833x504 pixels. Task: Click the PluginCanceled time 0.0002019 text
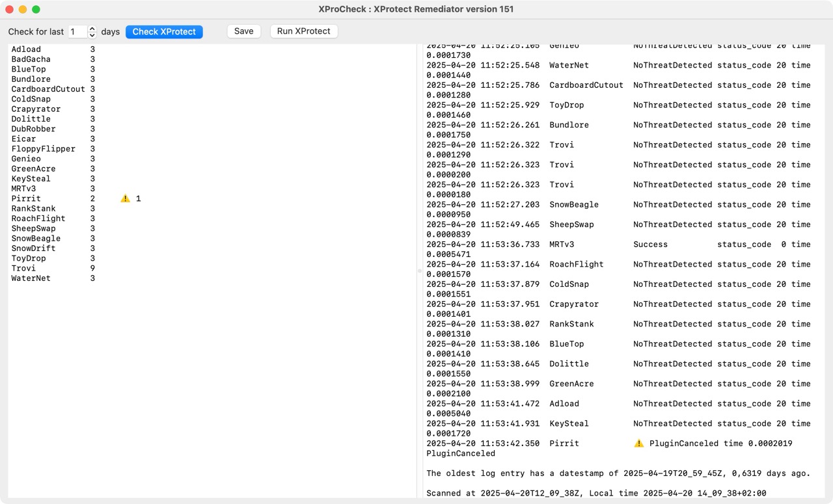click(x=721, y=444)
